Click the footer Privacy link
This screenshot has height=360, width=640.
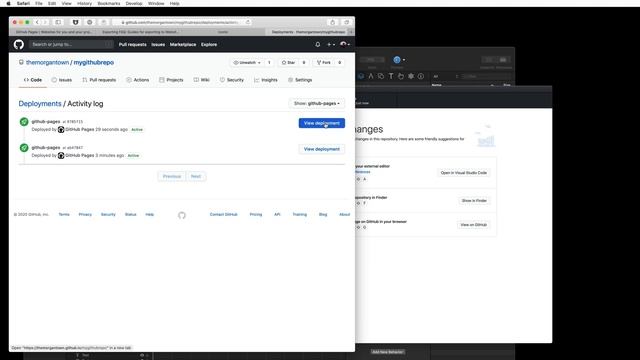coord(85,214)
